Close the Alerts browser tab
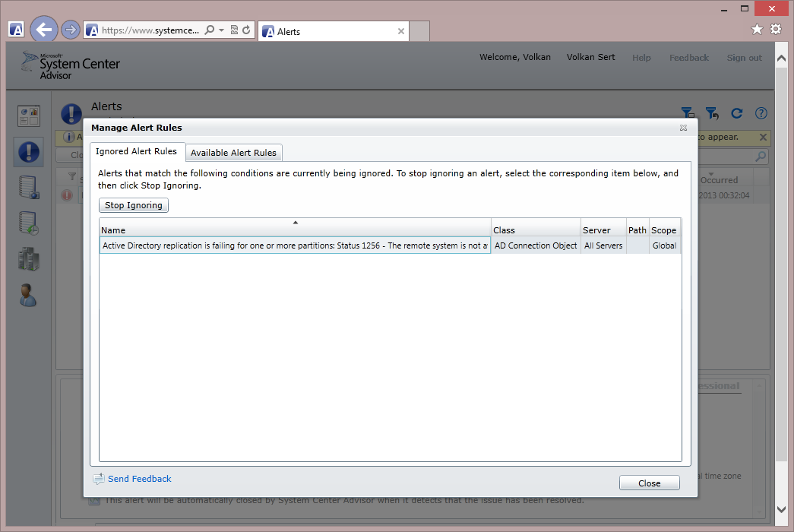The image size is (794, 532). pos(401,31)
